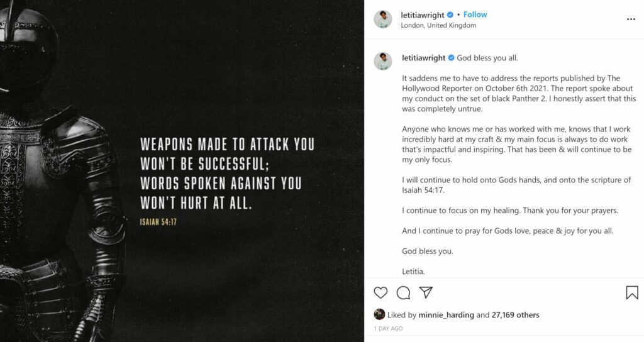This screenshot has width=644, height=342.
Task: Click the verified badge in the caption
Action: tap(450, 58)
